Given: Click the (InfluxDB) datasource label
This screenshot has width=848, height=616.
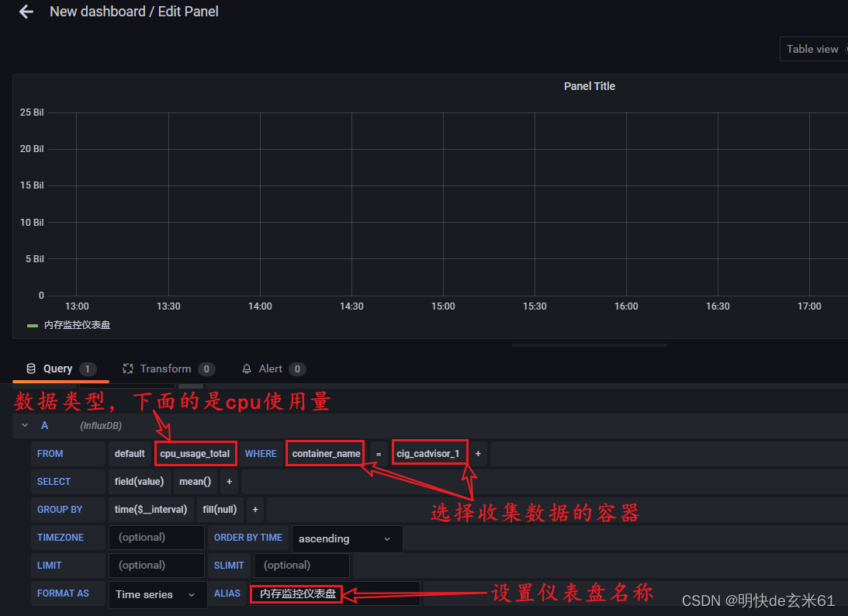Looking at the screenshot, I should (101, 426).
